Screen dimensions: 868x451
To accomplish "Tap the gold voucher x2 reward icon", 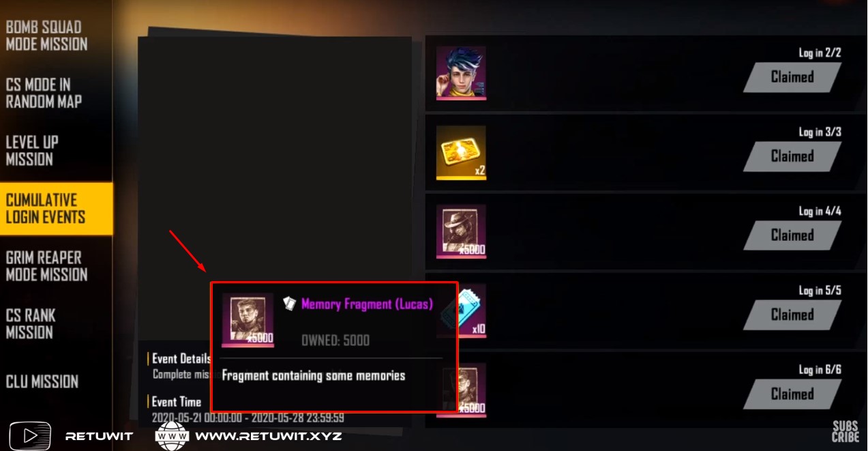I will click(461, 152).
